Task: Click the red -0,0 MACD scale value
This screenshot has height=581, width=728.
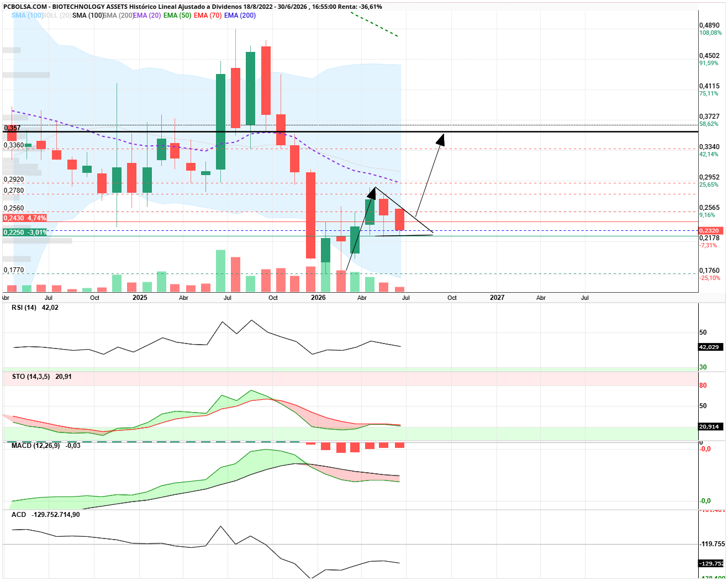Action: [705, 449]
